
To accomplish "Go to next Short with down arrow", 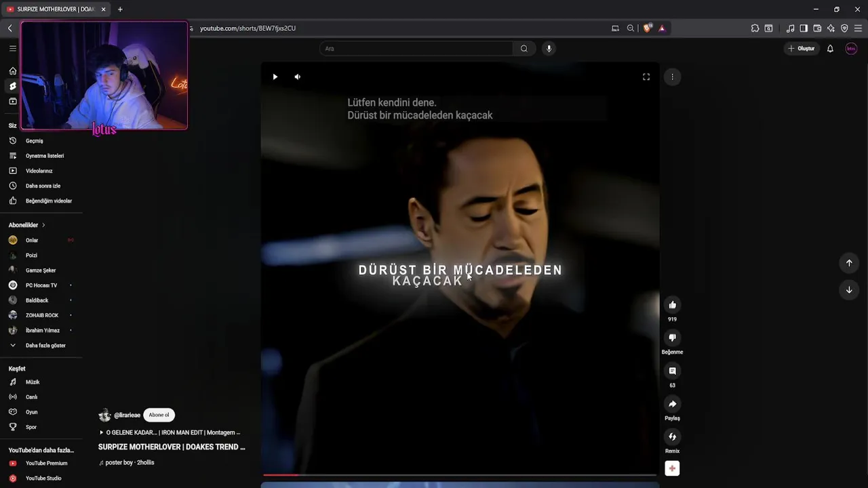I will (848, 289).
